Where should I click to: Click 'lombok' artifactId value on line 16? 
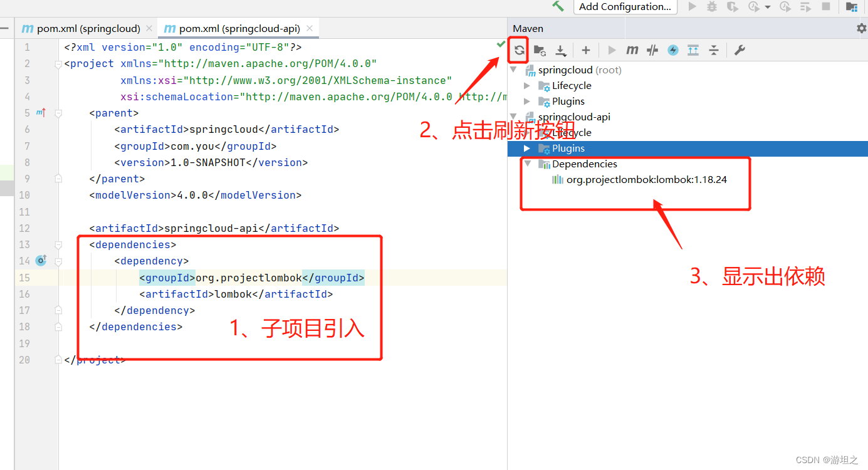click(233, 294)
